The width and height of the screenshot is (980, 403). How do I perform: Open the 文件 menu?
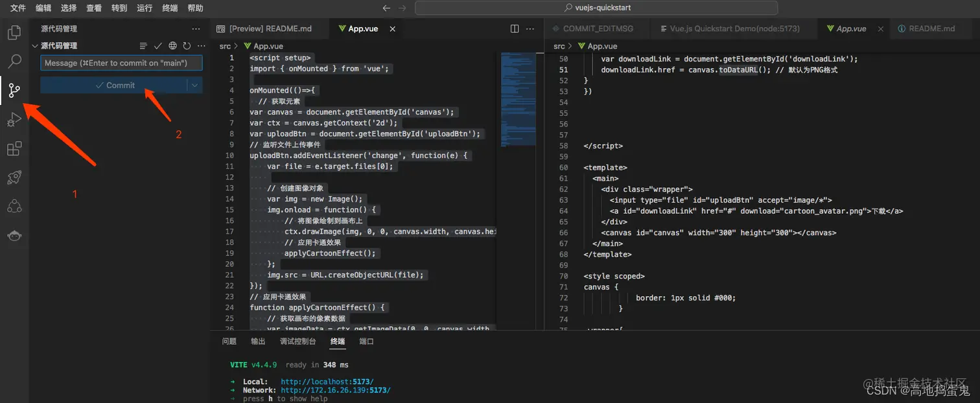(18, 8)
